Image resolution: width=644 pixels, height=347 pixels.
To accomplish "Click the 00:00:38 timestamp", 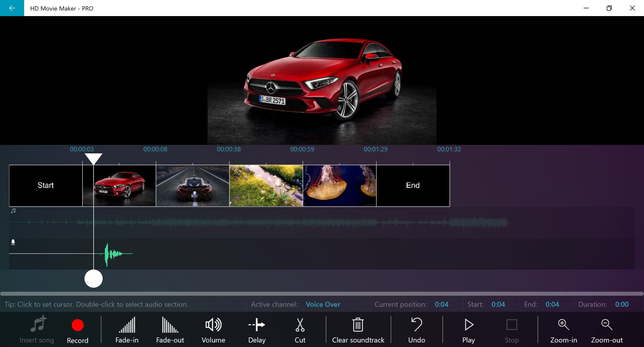I will (x=229, y=149).
